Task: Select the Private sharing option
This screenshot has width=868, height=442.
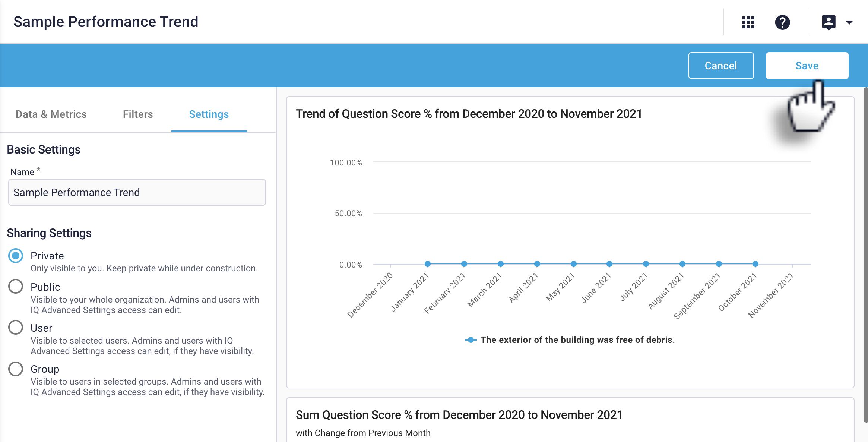Action: tap(16, 256)
